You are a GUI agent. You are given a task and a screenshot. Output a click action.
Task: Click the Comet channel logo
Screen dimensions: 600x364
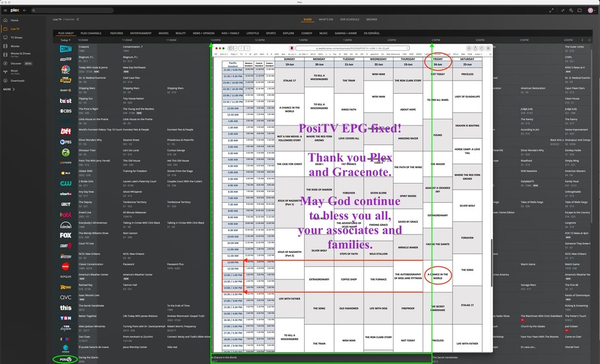[x=65, y=49]
